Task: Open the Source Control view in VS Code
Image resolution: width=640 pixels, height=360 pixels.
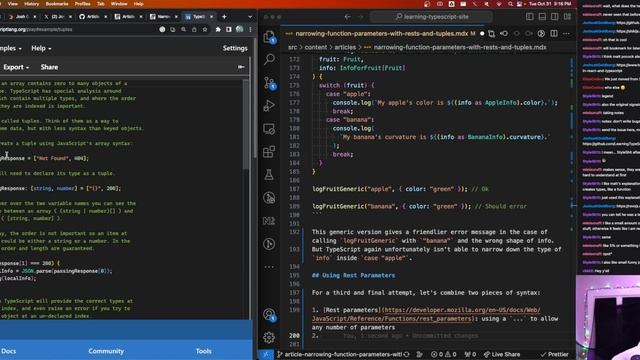Action: point(269,83)
